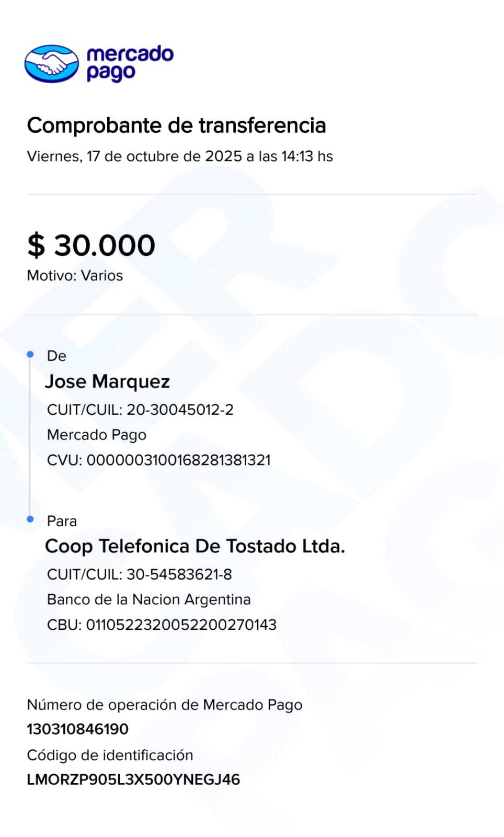Click the sender name Jose Marquez
Screen dimensions: 504x837
(x=107, y=381)
